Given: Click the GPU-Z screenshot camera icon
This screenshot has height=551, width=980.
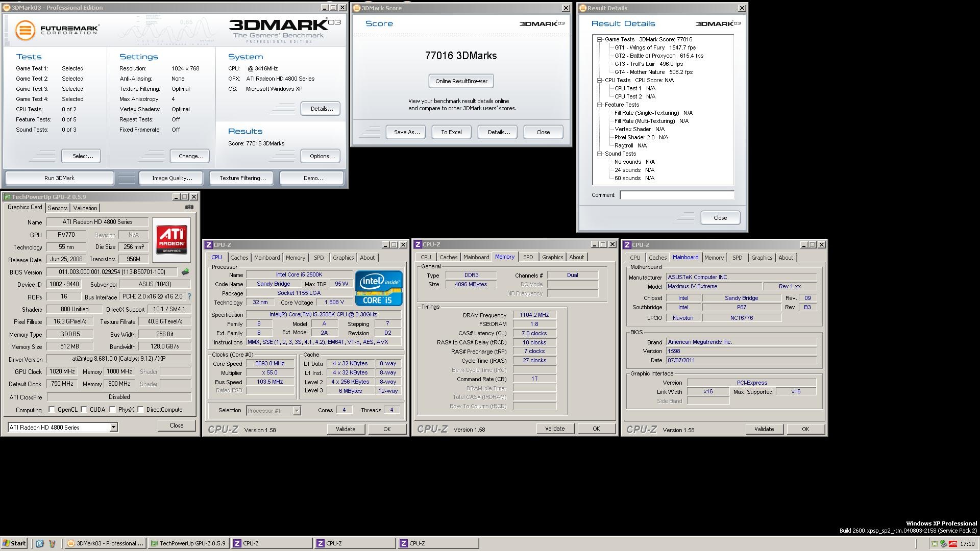Looking at the screenshot, I should (x=189, y=207).
